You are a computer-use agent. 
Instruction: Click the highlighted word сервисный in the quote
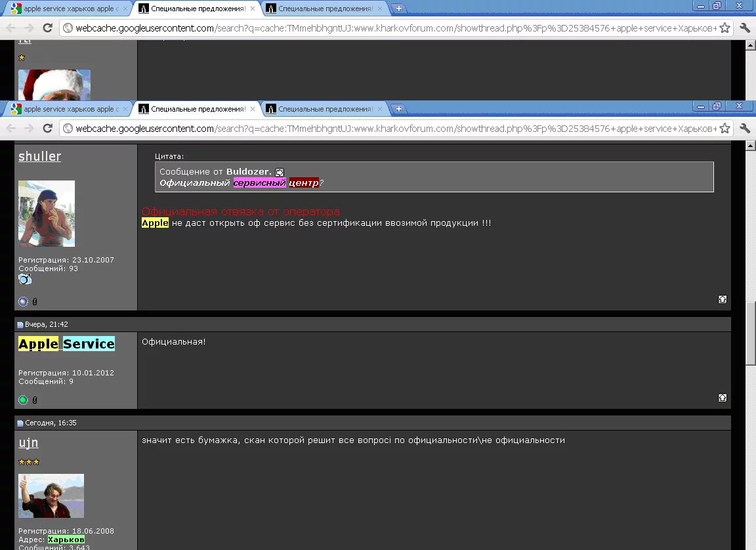[259, 182]
